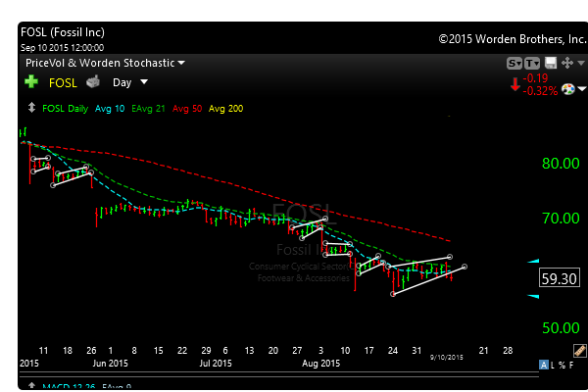Click the FOSL (Fossil Inc) chart title
Image resolution: width=588 pixels, height=392 pixels.
click(x=63, y=32)
